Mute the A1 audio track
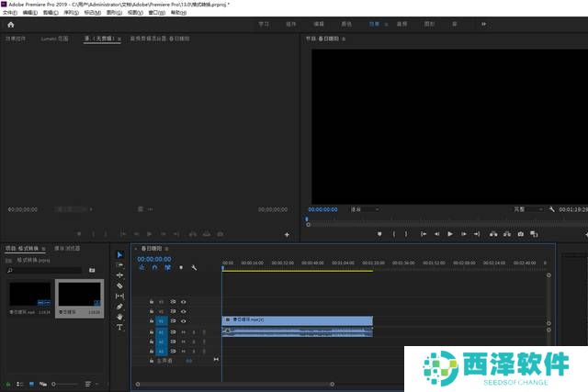 (184, 332)
